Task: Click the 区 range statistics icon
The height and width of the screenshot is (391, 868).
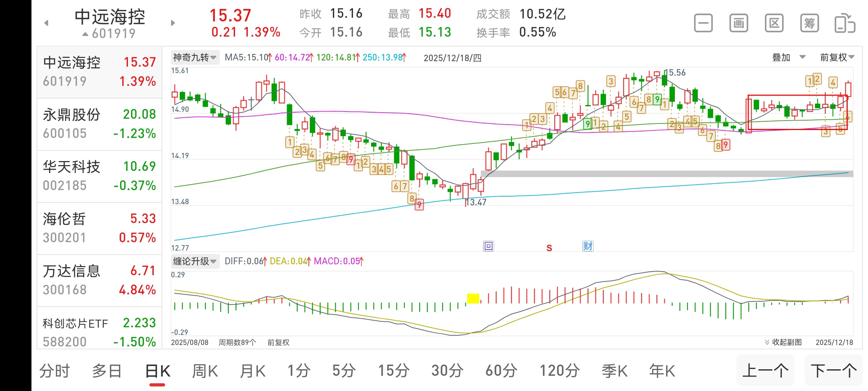Action: (774, 24)
